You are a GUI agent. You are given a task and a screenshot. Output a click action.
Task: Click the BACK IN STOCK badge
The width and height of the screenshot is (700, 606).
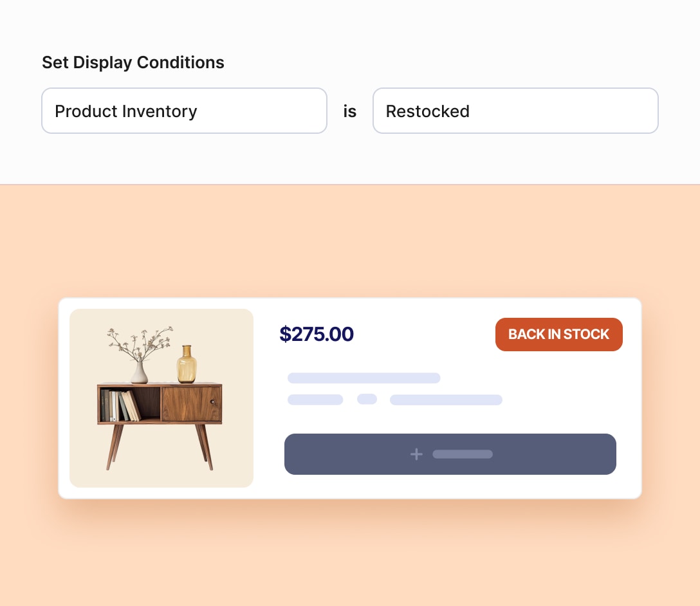(558, 335)
